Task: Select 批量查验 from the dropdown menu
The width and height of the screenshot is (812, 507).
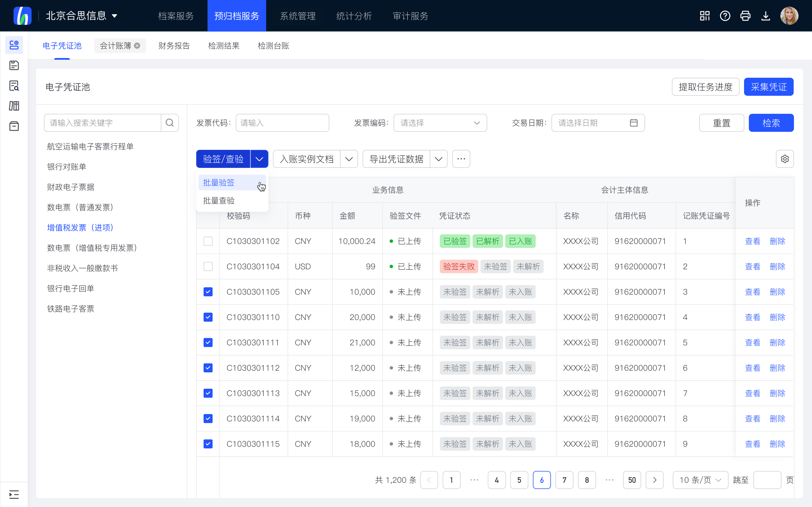Action: 219,201
